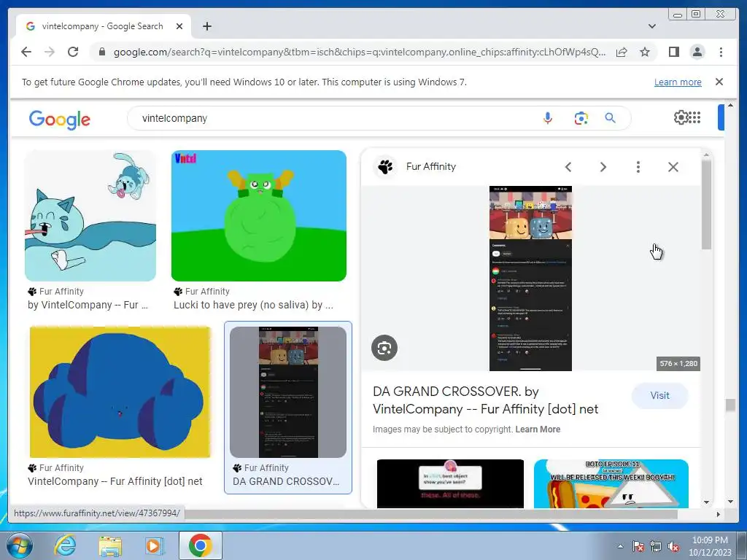Open the blue blob on yellow thumbnail

click(120, 392)
